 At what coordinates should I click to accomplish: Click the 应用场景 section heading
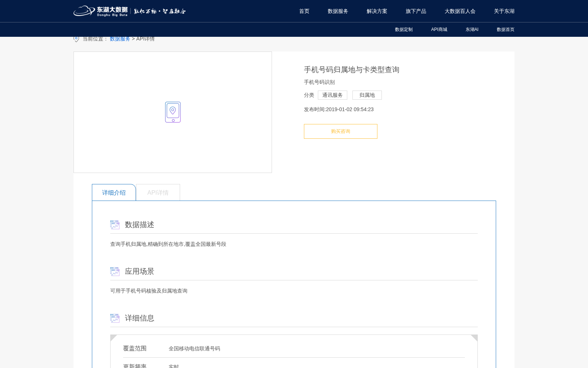tap(140, 271)
